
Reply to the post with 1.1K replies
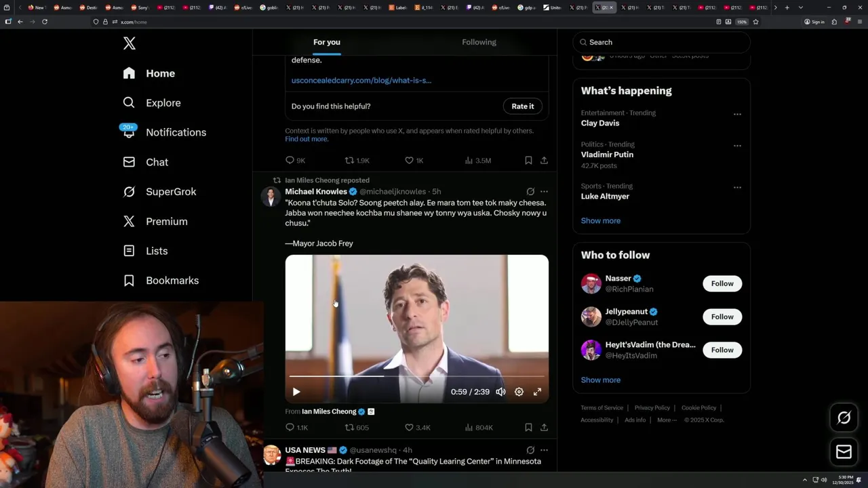(x=296, y=428)
